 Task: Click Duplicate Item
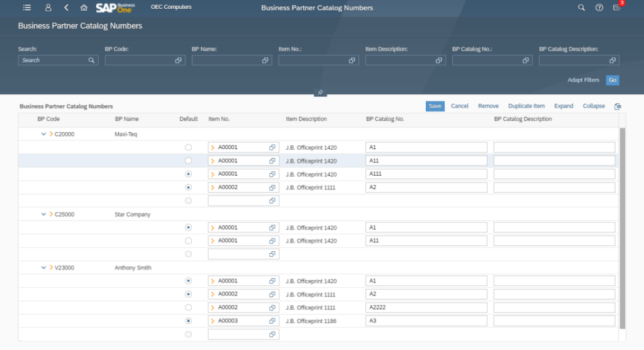click(x=526, y=106)
